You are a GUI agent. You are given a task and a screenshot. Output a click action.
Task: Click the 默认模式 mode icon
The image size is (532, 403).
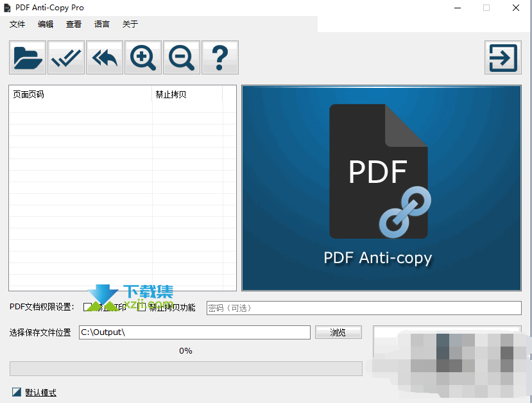(17, 392)
